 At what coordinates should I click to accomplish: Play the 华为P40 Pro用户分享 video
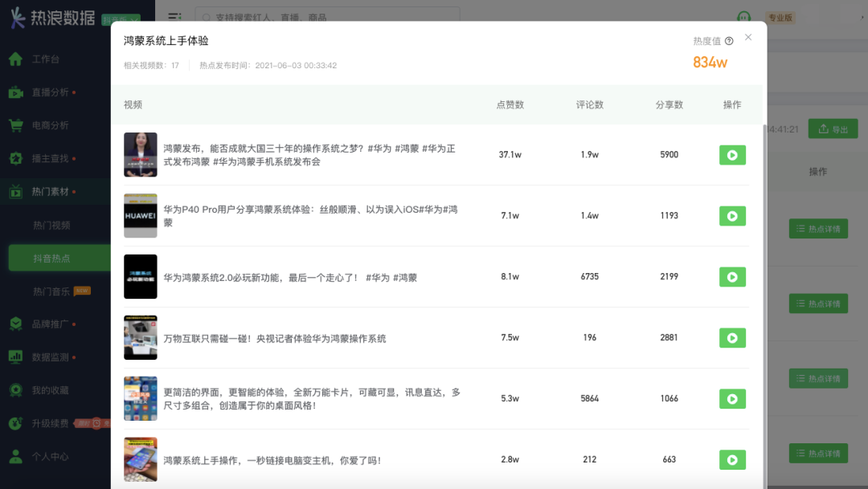732,216
